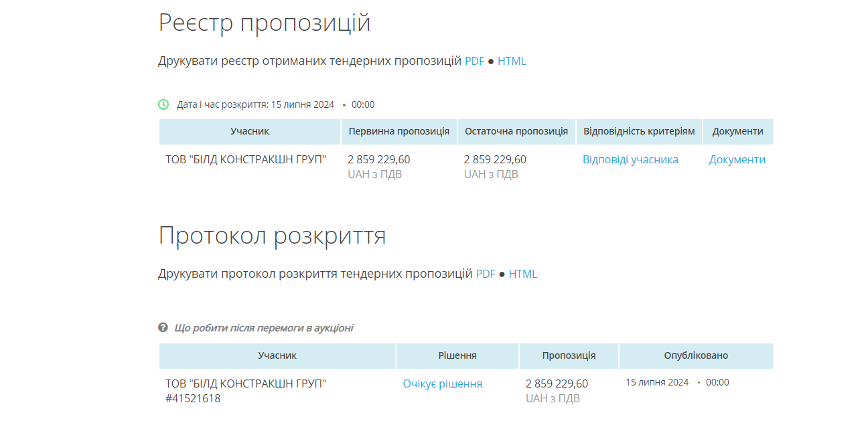Image resolution: width=868 pixels, height=423 pixels.
Task: Open the PDF of received proposals register
Action: pos(475,60)
